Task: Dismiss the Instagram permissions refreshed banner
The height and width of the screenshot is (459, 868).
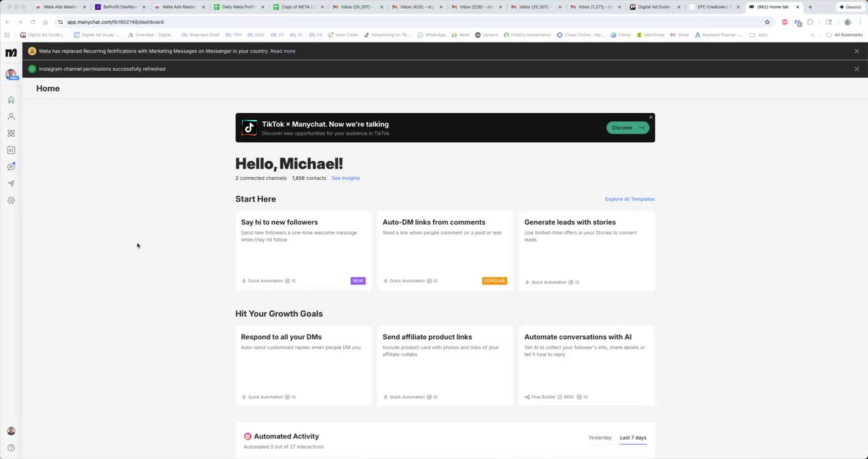Action: point(857,69)
